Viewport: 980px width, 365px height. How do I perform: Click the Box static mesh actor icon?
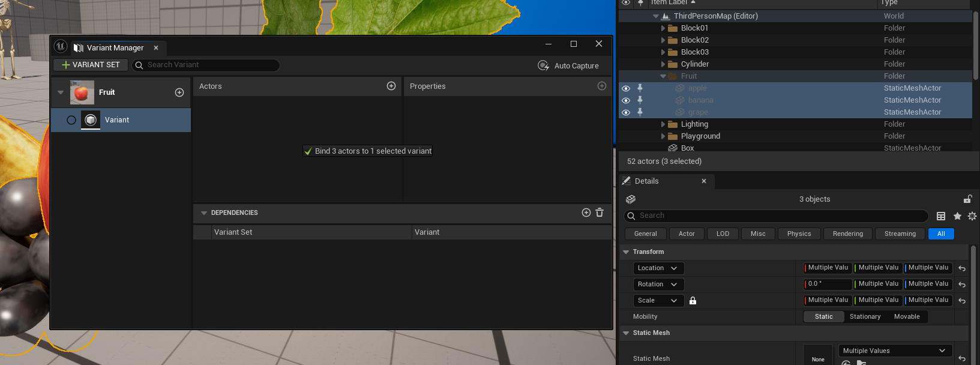[x=673, y=148]
